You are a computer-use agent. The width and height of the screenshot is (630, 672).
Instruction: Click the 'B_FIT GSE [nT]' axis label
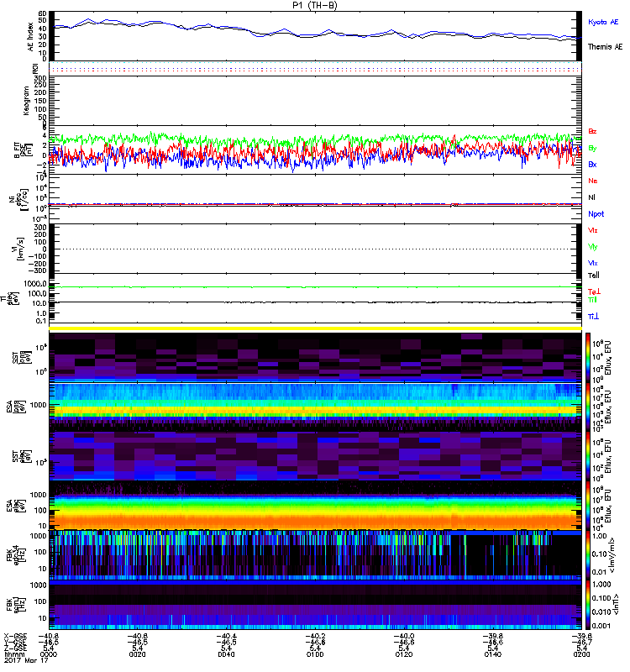coord(24,150)
